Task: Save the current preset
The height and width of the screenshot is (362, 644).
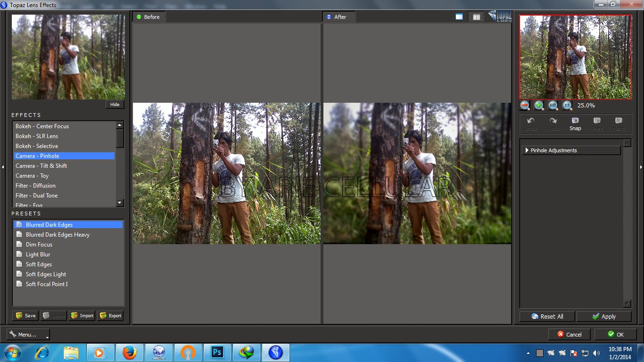Action: click(x=25, y=316)
